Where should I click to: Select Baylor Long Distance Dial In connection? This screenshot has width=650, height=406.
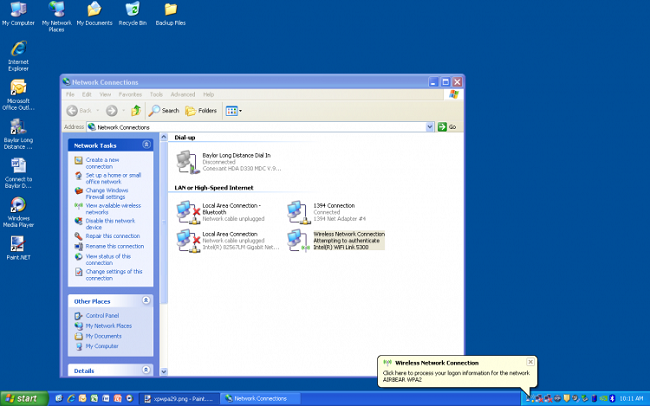tap(229, 162)
